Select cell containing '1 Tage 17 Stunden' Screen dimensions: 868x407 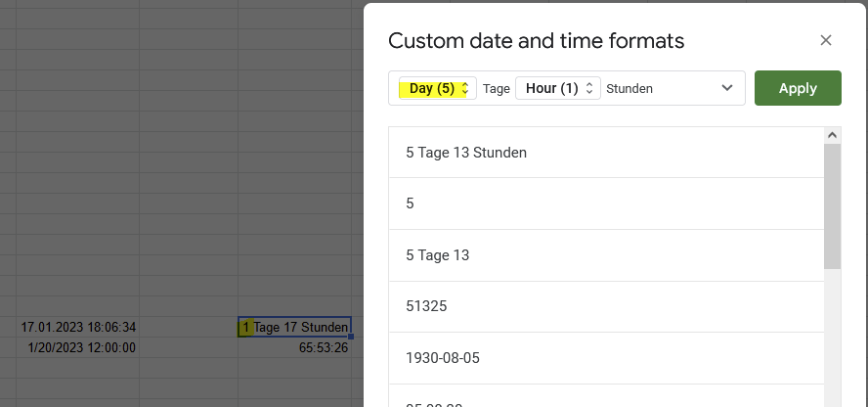tap(295, 327)
